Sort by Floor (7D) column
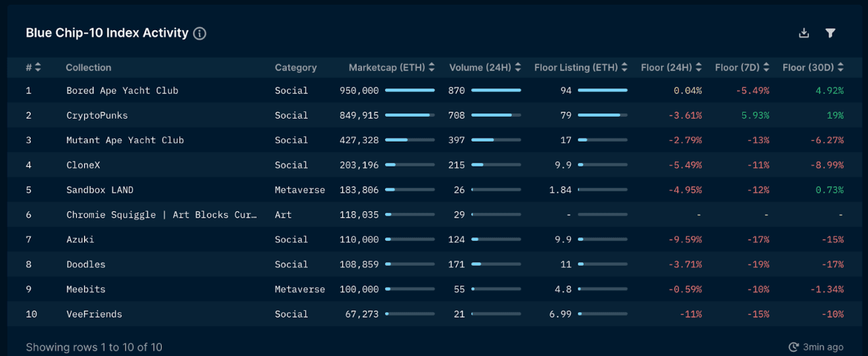Viewport: 868px width, 356px height. click(767, 67)
